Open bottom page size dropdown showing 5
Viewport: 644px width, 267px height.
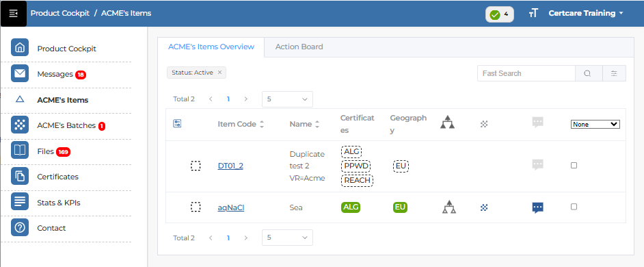(x=287, y=238)
